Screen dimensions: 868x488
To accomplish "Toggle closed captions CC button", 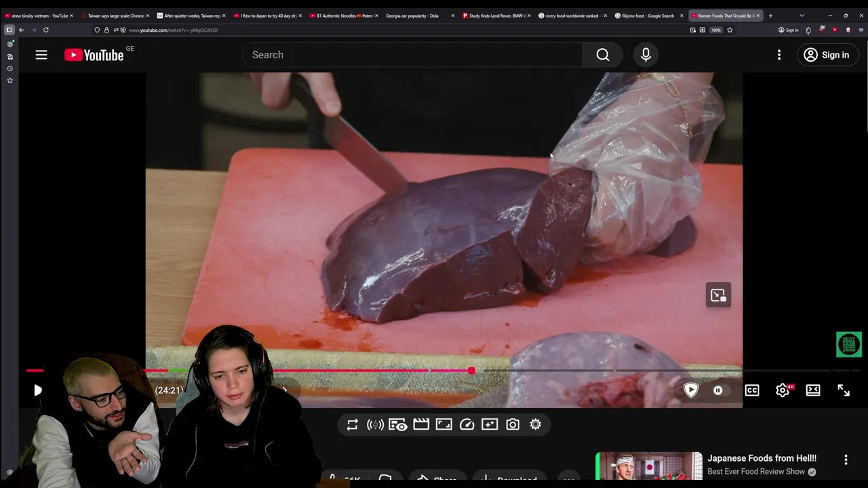I will [x=752, y=390].
